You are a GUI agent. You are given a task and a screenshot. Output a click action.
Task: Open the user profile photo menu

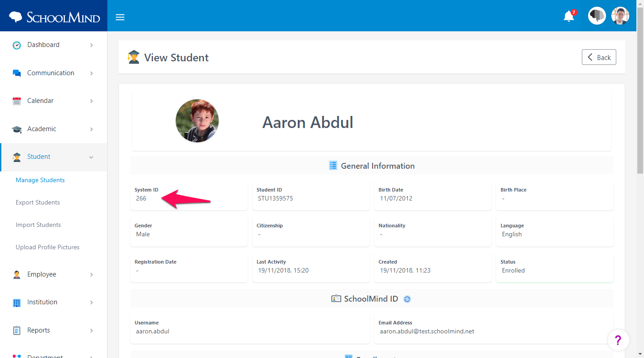pyautogui.click(x=620, y=16)
